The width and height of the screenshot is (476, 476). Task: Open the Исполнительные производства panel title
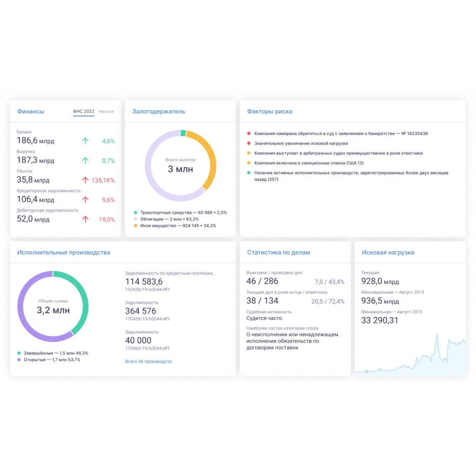[x=63, y=252]
